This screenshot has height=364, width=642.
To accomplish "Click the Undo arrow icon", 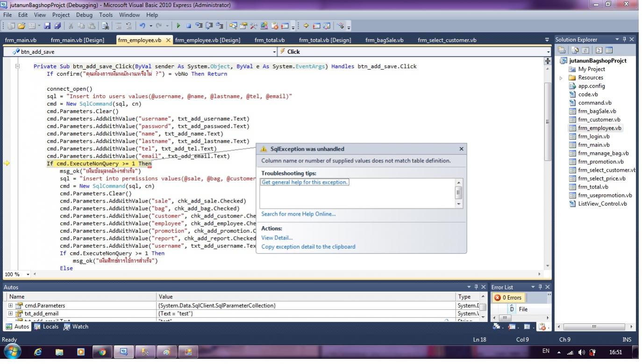I will (x=142, y=26).
